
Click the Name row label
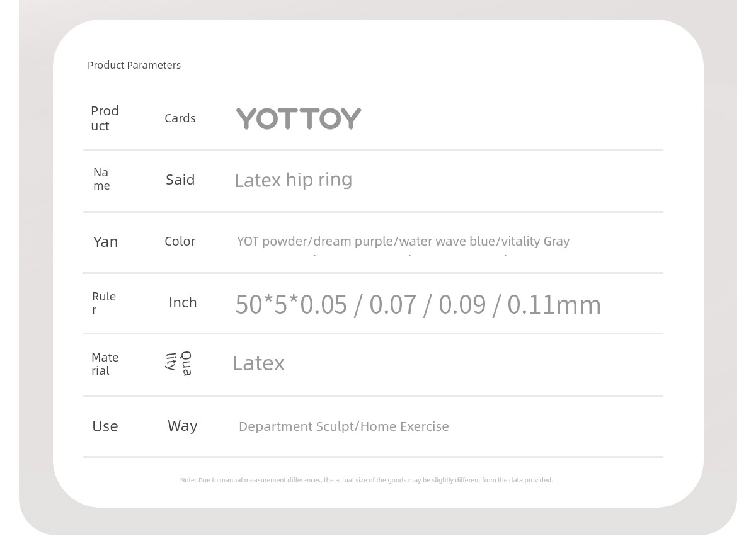[101, 179]
